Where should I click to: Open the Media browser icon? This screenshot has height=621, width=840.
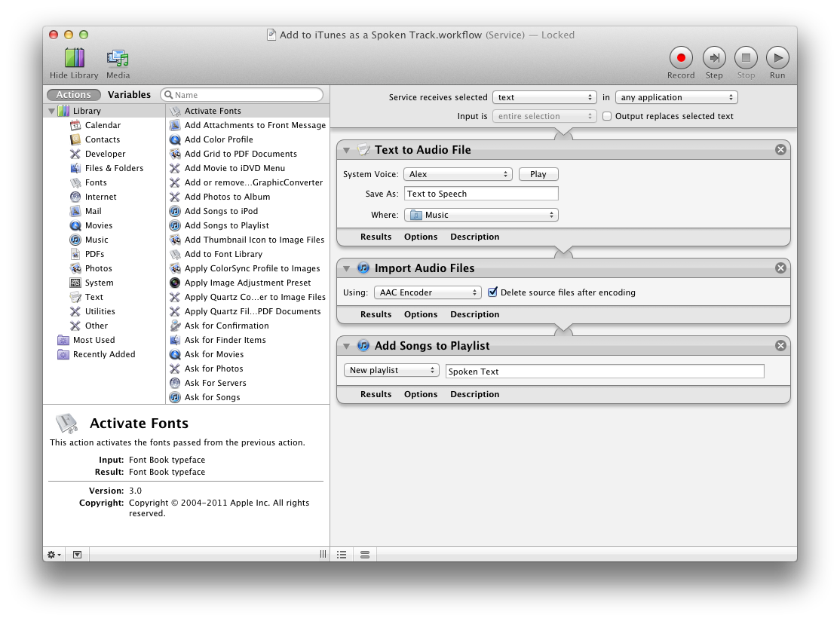point(118,58)
